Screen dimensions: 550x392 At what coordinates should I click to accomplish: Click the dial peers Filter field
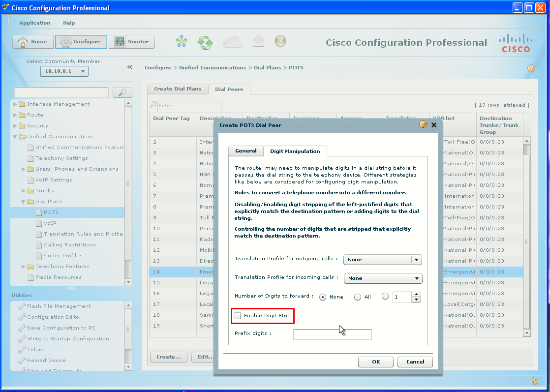pyautogui.click(x=189, y=106)
